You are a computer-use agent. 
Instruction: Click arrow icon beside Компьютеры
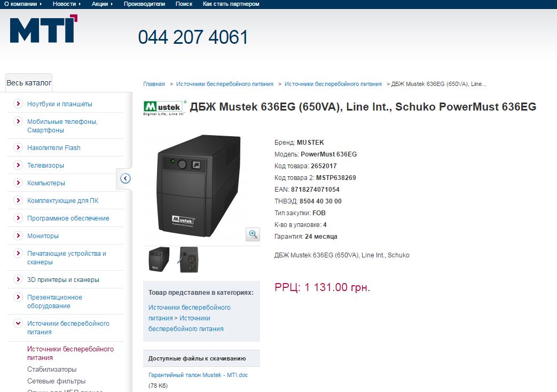pyautogui.click(x=18, y=183)
